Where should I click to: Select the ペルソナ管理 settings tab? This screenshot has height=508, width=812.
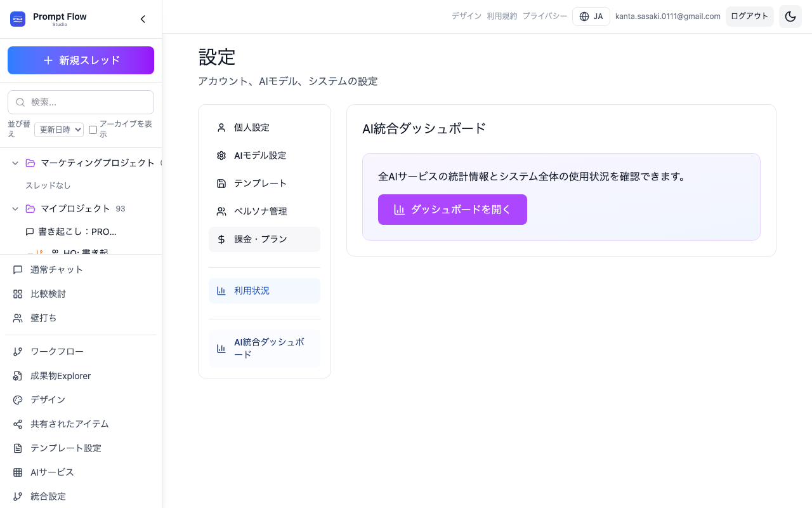(265, 211)
